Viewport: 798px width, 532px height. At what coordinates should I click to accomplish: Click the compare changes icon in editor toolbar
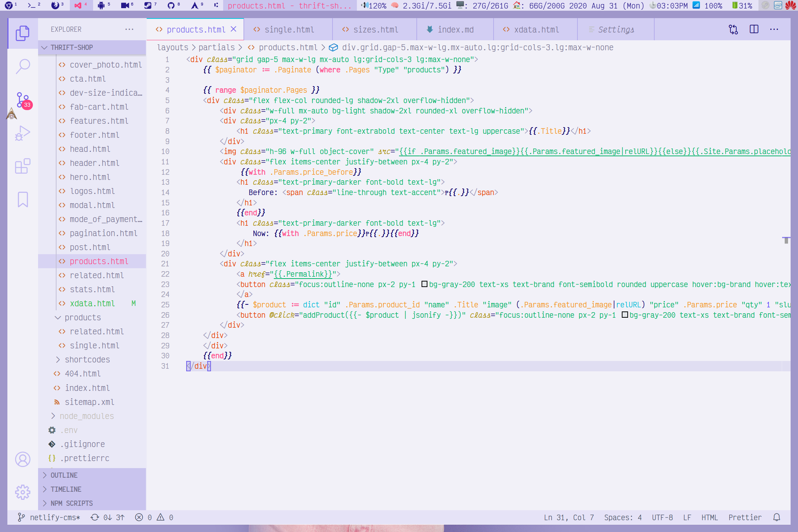(733, 29)
